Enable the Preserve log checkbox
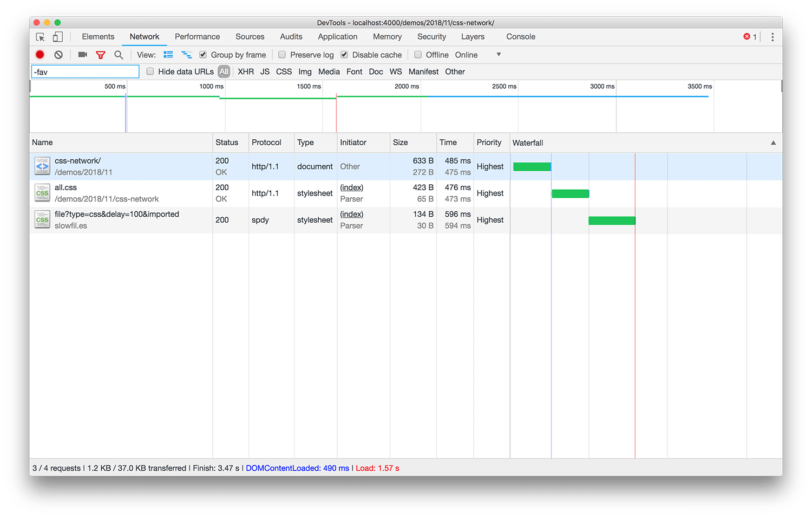This screenshot has width=812, height=518. (x=282, y=55)
